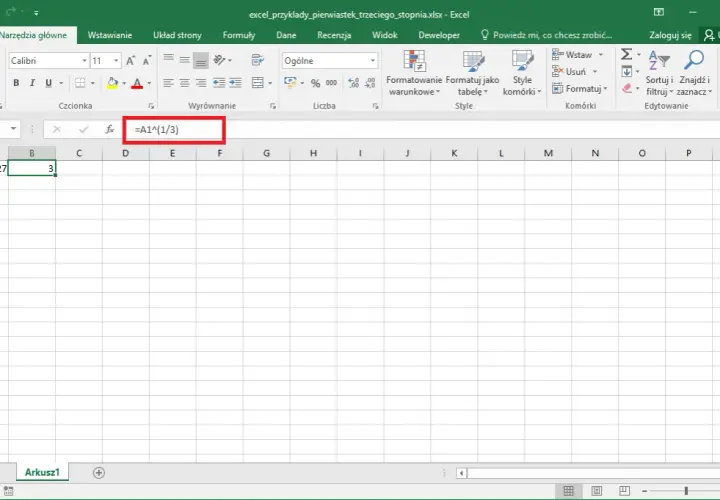Screen dimensions: 720x500
Task: Open text orientation options
Action: pos(222,60)
